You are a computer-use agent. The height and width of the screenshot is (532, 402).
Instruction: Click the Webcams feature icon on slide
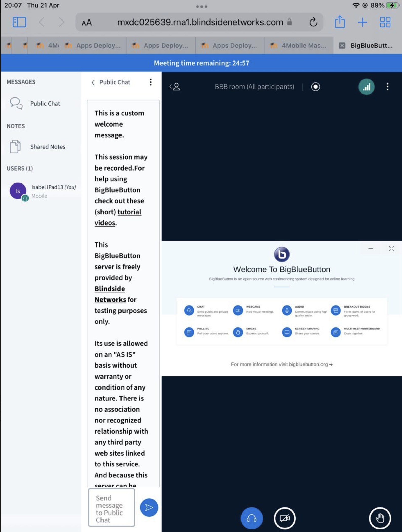[238, 310]
